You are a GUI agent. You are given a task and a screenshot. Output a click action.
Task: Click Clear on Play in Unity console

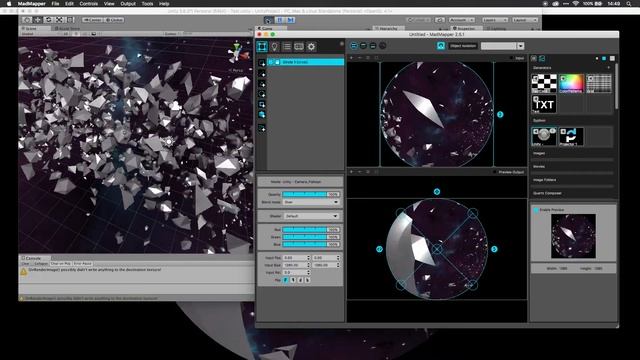click(x=61, y=264)
